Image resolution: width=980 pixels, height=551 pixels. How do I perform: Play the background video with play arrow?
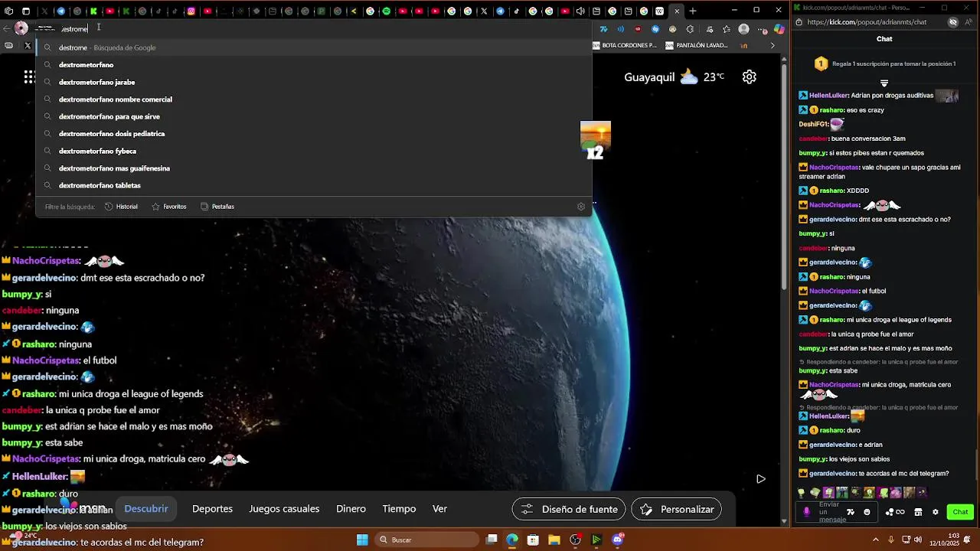click(760, 479)
